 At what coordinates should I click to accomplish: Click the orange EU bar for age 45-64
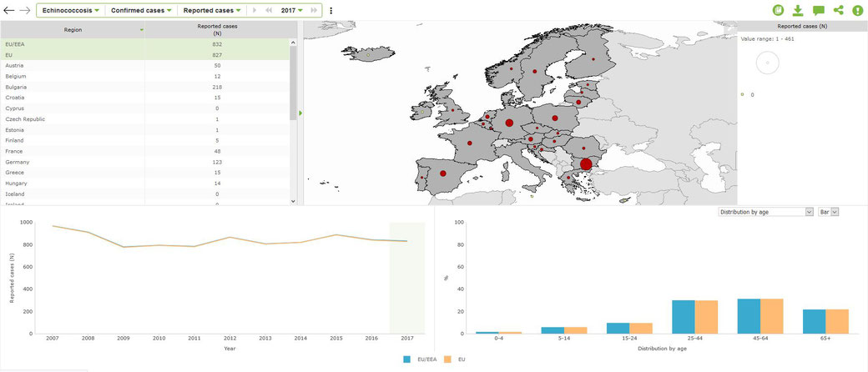click(x=771, y=316)
